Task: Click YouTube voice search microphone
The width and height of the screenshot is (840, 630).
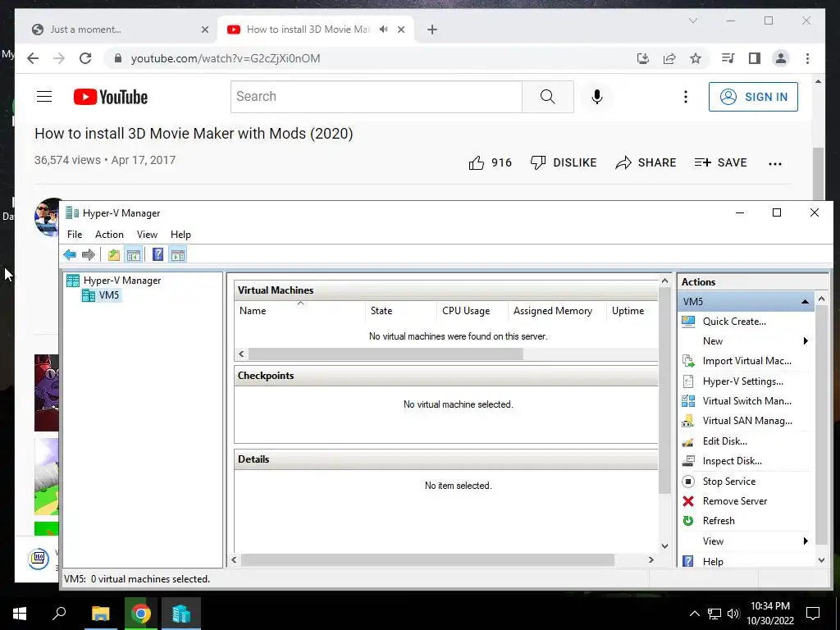Action: coord(597,97)
